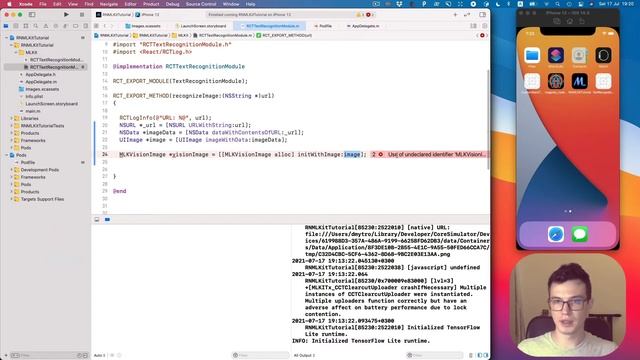Open the Find navigator magnifier icon
This screenshot has width=640, height=360.
(x=36, y=26)
